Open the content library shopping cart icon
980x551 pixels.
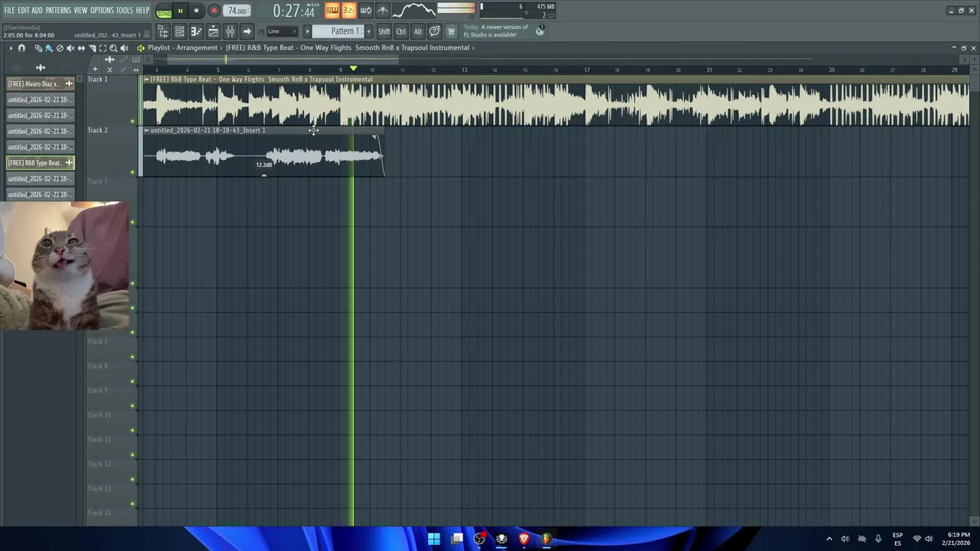click(x=451, y=31)
